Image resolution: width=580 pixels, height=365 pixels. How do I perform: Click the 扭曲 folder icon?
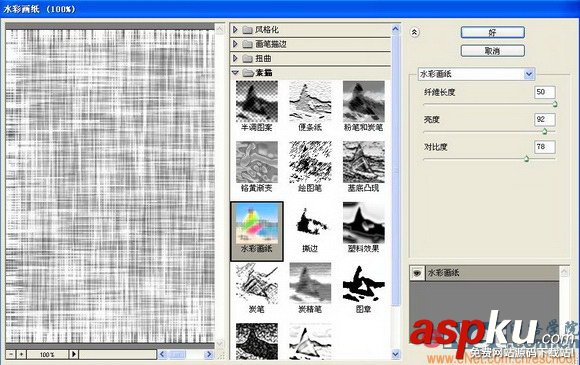click(247, 58)
